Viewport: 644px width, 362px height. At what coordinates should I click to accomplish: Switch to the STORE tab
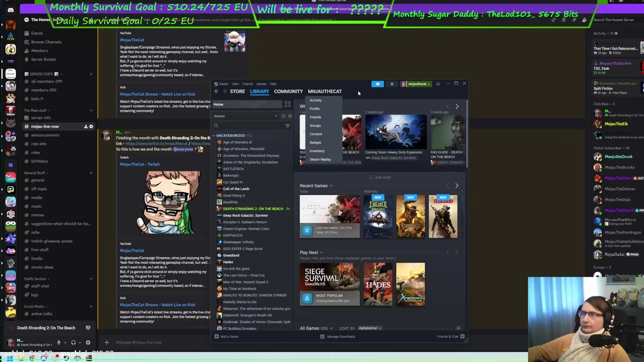[237, 92]
